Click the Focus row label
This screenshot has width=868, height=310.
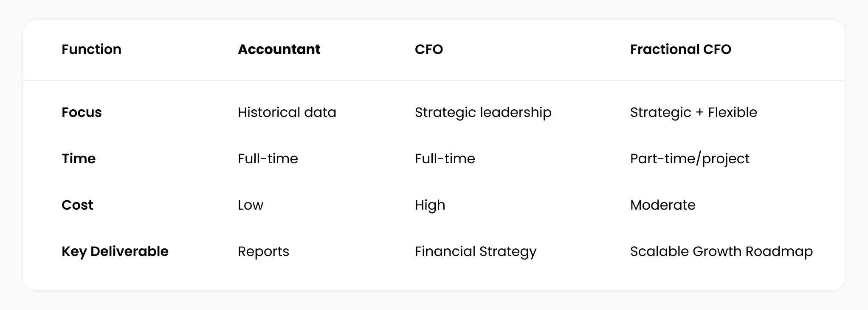(82, 112)
